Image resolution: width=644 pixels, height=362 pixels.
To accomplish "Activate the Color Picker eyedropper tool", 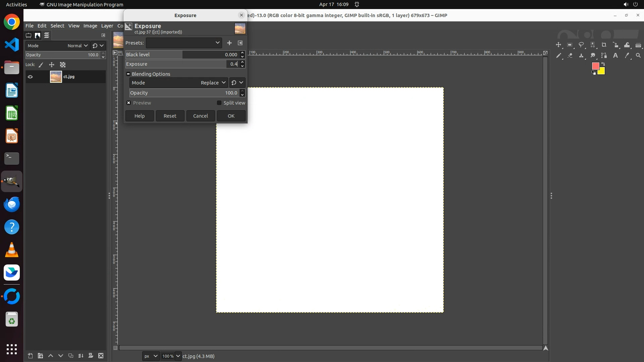I will (x=627, y=56).
